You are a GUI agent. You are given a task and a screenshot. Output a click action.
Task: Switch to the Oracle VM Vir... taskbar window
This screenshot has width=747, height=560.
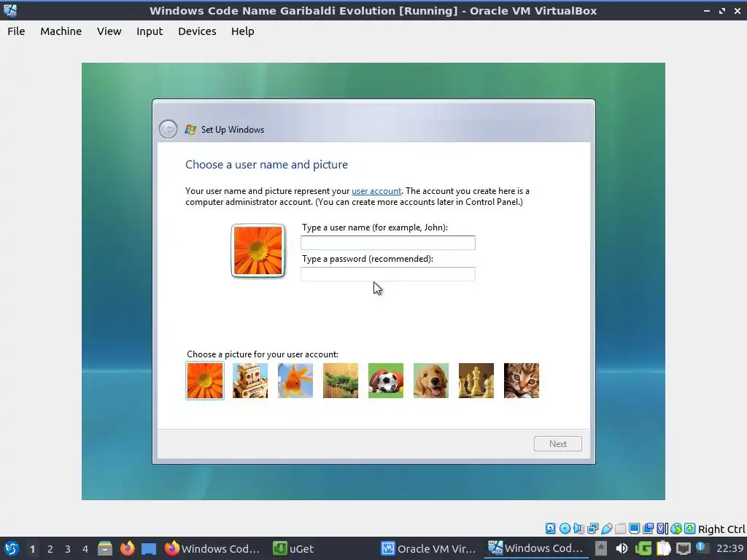click(428, 548)
